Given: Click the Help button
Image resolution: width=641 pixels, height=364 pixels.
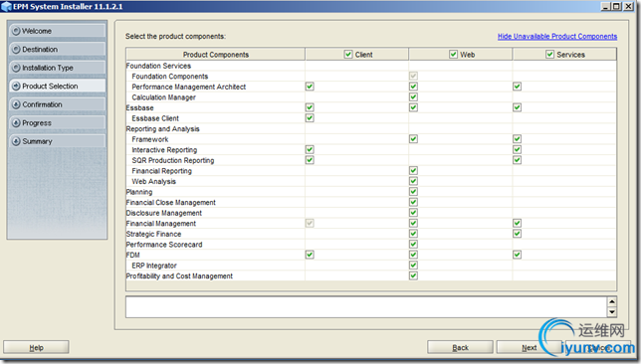Looking at the screenshot, I should point(36,348).
